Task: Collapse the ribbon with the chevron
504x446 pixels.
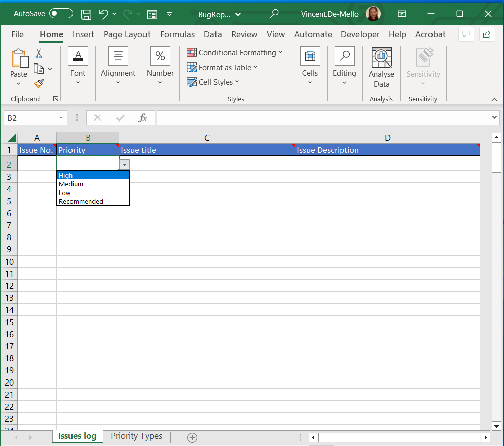Action: click(494, 99)
